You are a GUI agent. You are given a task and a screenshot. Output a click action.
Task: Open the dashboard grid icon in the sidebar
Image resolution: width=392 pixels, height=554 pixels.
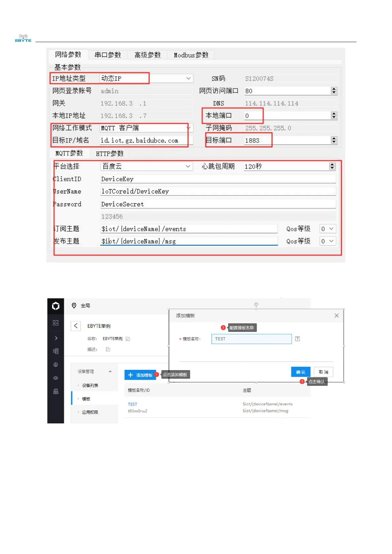tap(56, 323)
